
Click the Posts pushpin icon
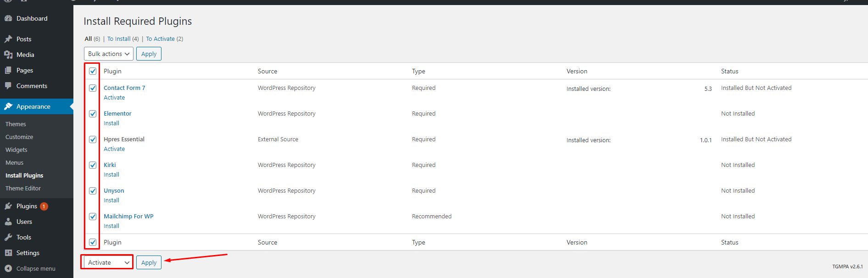8,39
